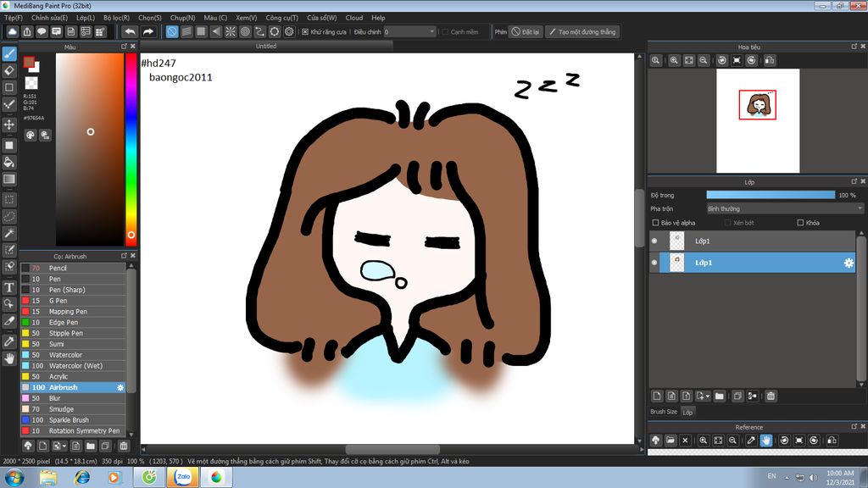This screenshot has width=868, height=488.
Task: Pick the Eyedropper tool
Action: click(x=9, y=341)
